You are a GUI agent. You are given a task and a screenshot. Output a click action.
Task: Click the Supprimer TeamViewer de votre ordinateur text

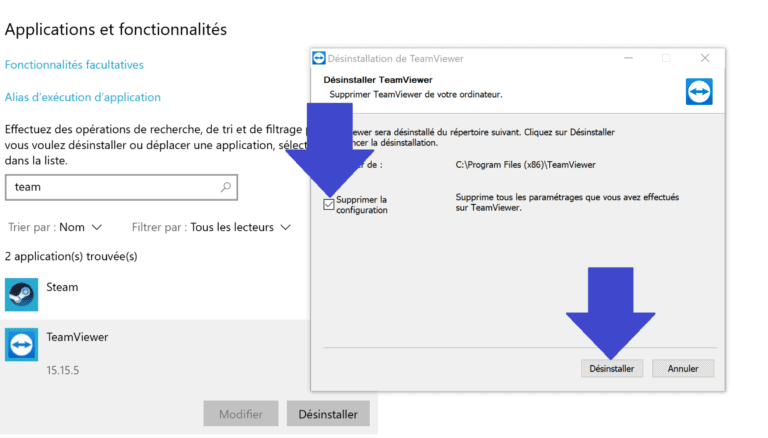(416, 95)
